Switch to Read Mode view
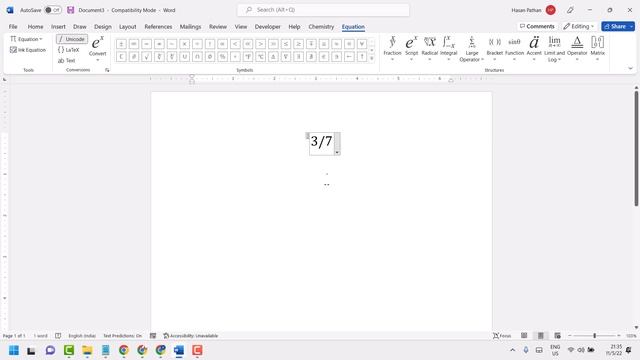Image resolution: width=640 pixels, height=360 pixels. click(524, 336)
